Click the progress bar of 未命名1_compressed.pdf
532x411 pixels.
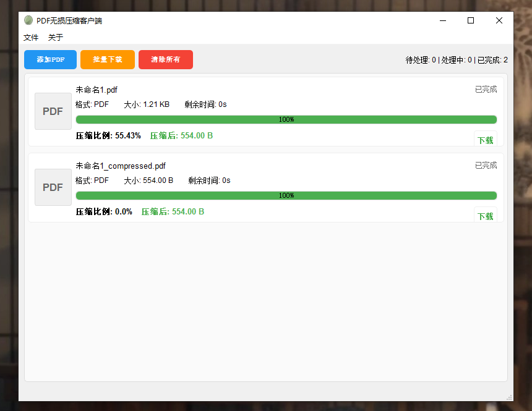pyautogui.click(x=286, y=196)
